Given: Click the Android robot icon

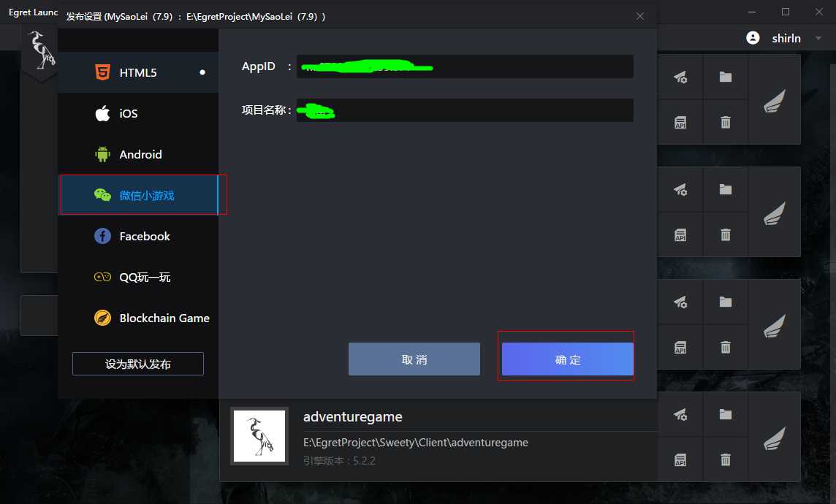Looking at the screenshot, I should (102, 154).
